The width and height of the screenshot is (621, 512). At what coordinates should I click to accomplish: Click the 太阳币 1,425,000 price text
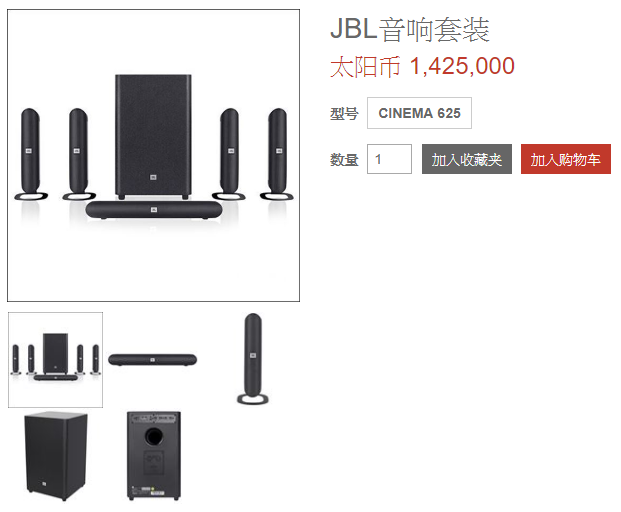pos(422,66)
